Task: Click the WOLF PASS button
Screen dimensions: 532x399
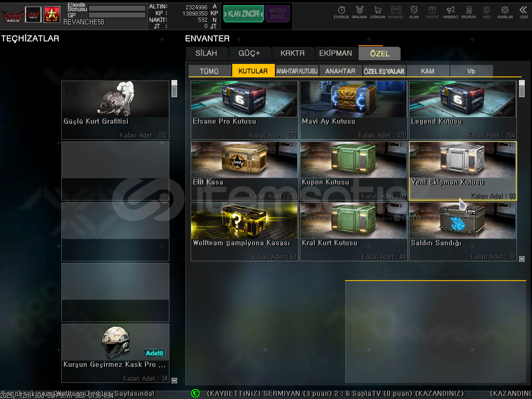Action: point(277,14)
